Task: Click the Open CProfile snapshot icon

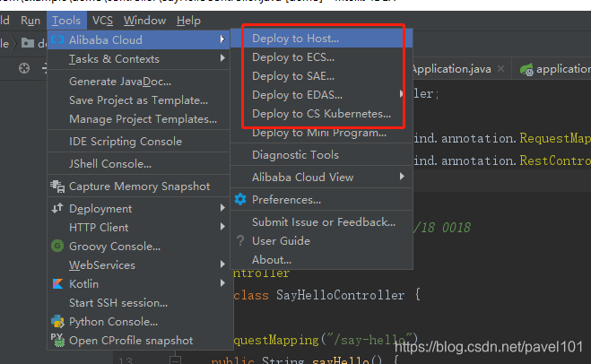Action: pyautogui.click(x=57, y=341)
